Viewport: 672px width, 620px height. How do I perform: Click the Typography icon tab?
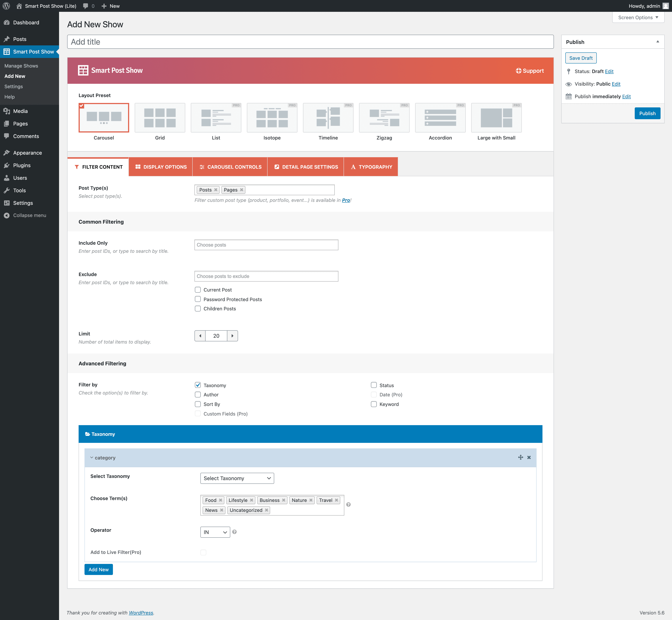click(x=371, y=167)
